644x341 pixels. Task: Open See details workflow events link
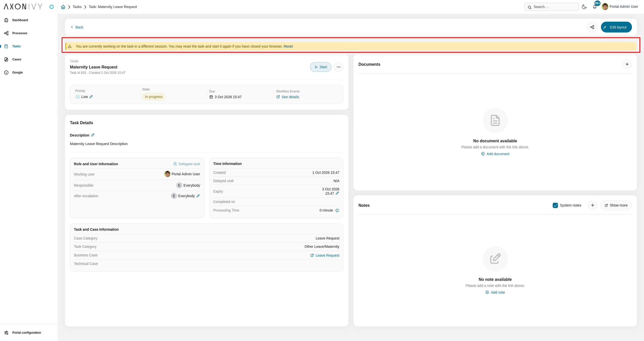[x=288, y=97]
